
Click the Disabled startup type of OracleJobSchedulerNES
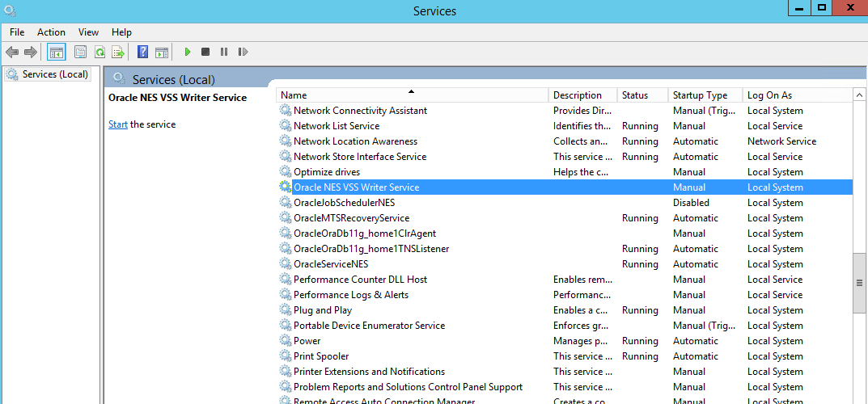(691, 203)
